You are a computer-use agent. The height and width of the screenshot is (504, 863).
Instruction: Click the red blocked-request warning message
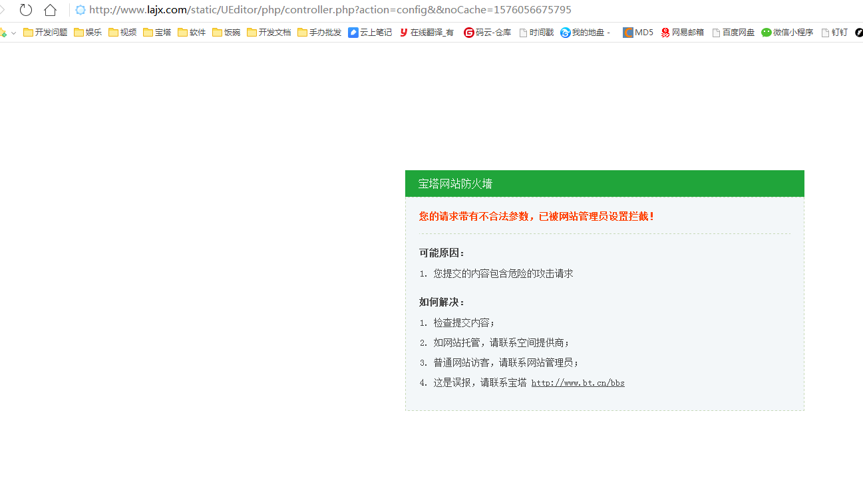[x=537, y=216]
